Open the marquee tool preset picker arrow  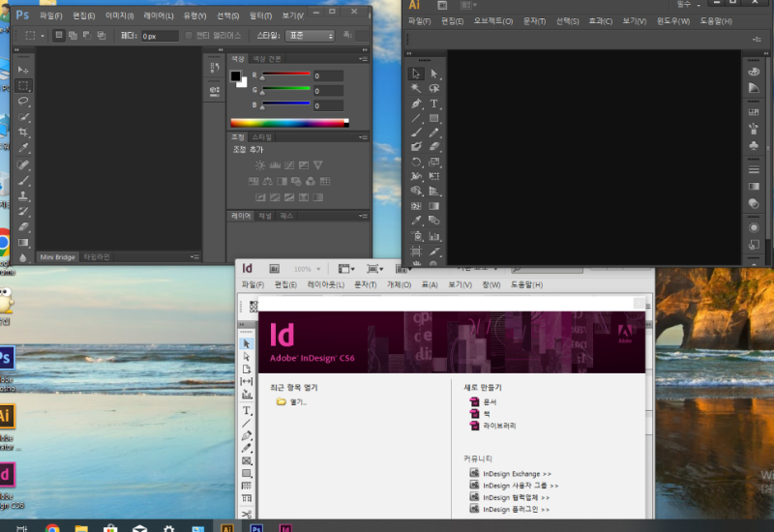[43, 36]
